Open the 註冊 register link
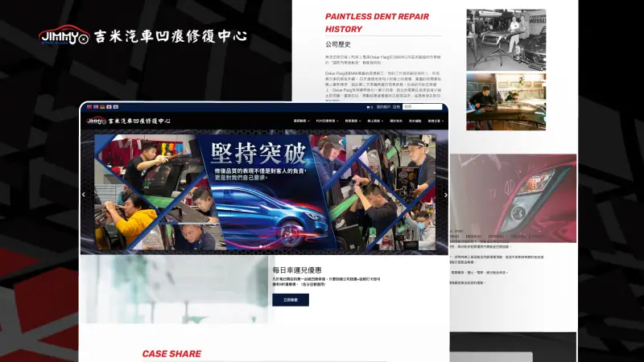 (396, 107)
